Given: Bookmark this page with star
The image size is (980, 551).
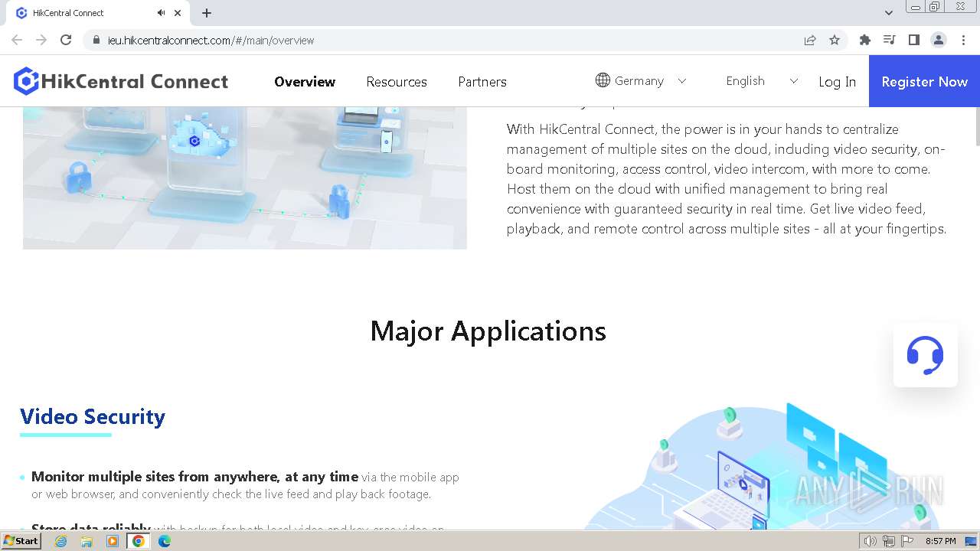Looking at the screenshot, I should (835, 40).
